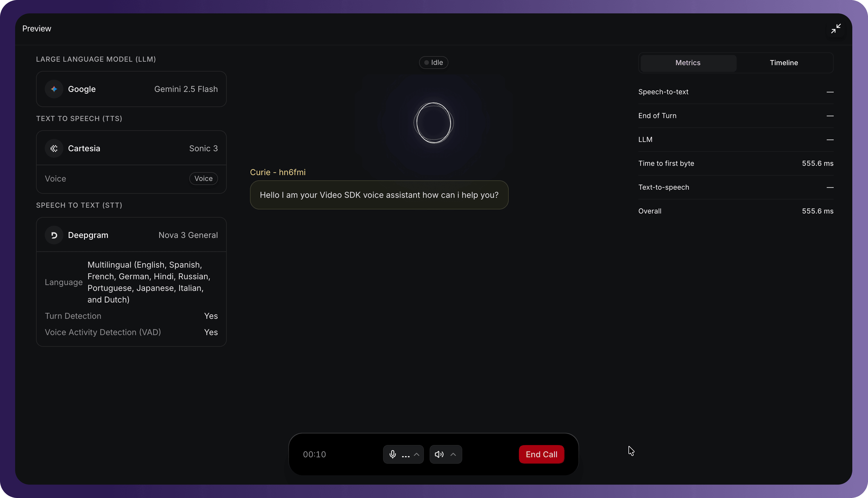Screen dimensions: 868x498
Task: Click the End of Turn metric label
Action: pyautogui.click(x=657, y=115)
